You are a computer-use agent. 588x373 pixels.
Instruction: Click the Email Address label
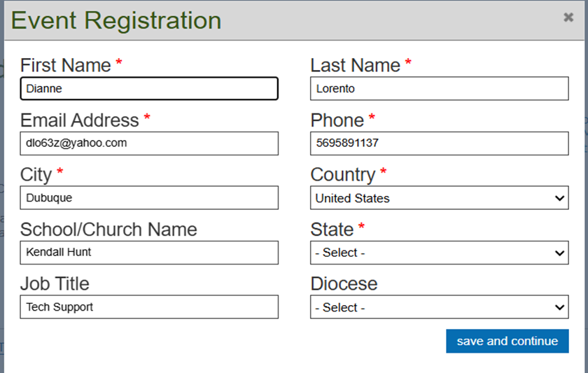(79, 120)
